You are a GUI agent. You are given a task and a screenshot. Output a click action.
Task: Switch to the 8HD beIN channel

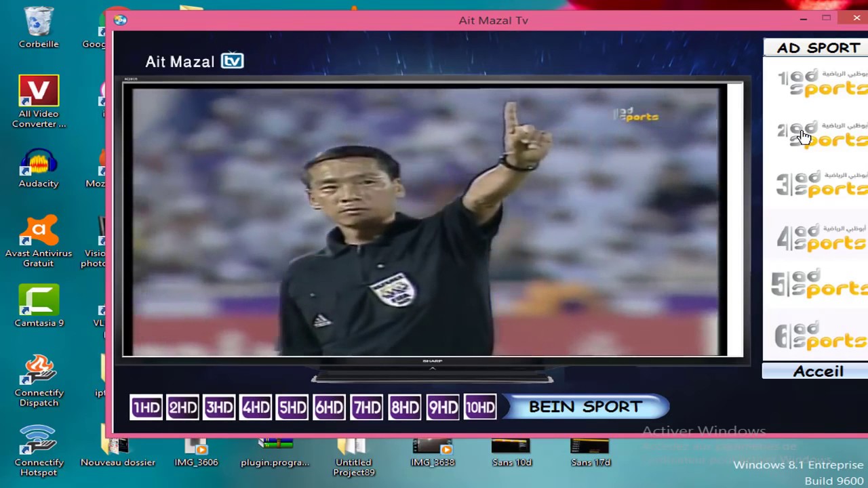pyautogui.click(x=405, y=407)
